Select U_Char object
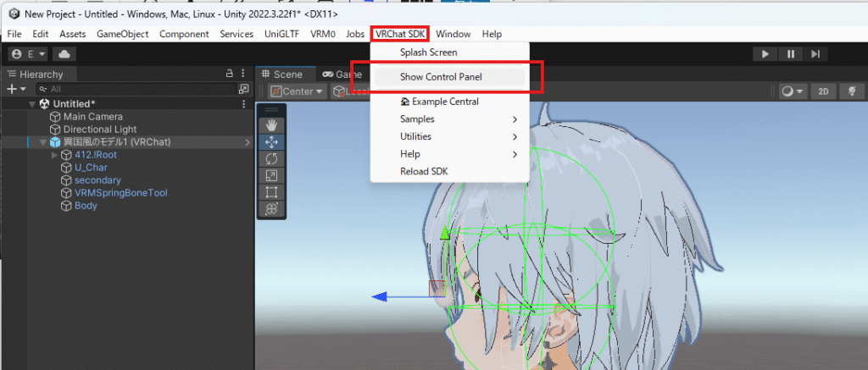The height and width of the screenshot is (370, 868). (x=91, y=168)
